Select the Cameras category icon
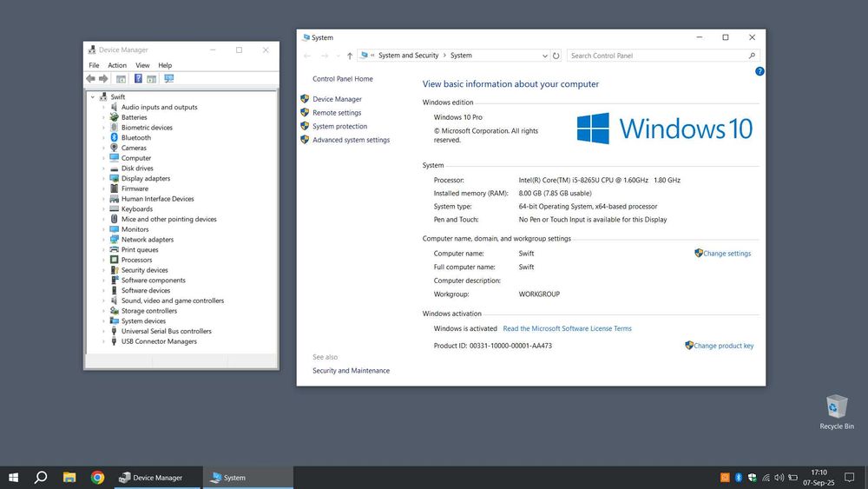The image size is (868, 489). pyautogui.click(x=114, y=148)
